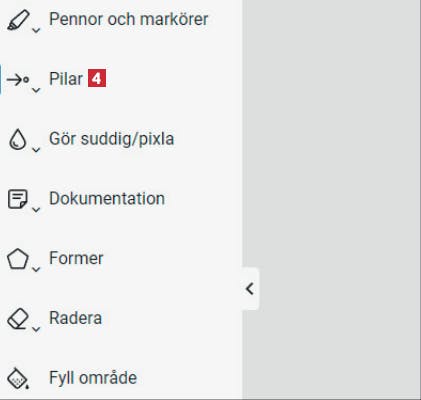
Task: Select the blur droplet icon
Action: click(17, 139)
